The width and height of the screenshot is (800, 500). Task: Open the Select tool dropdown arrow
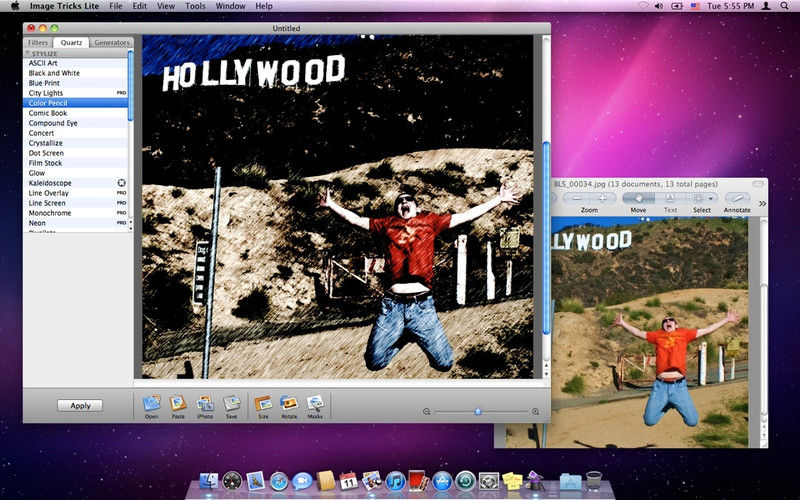tap(711, 198)
